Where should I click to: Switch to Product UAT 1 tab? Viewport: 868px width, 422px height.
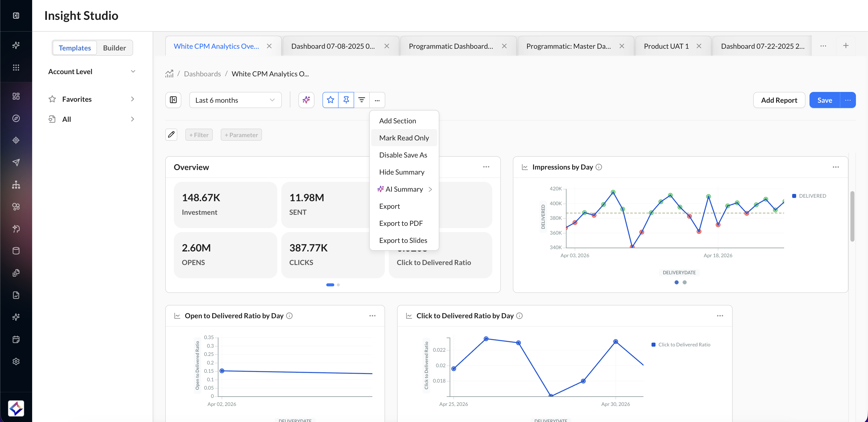point(666,46)
